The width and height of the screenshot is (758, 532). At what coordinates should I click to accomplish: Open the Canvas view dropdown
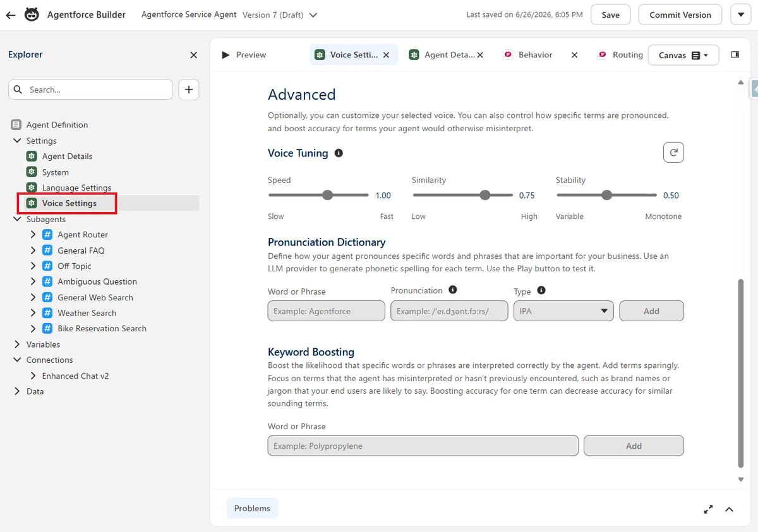click(x=683, y=55)
